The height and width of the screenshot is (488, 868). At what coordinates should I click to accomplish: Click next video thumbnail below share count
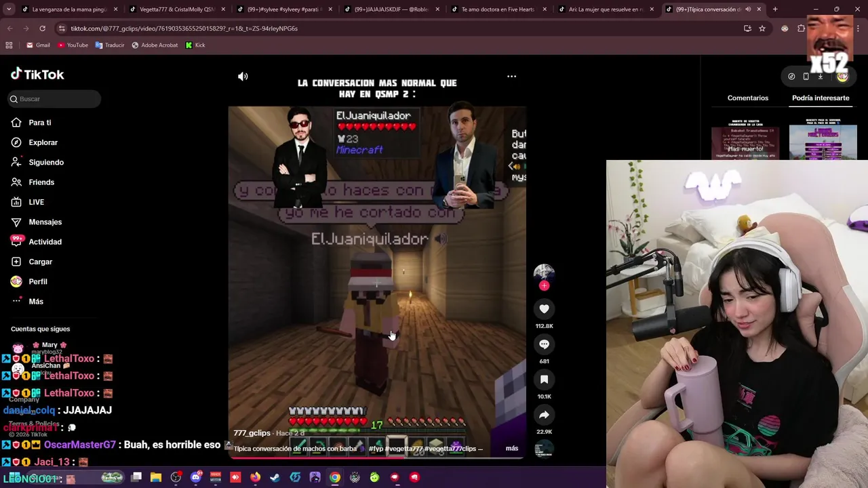544,449
